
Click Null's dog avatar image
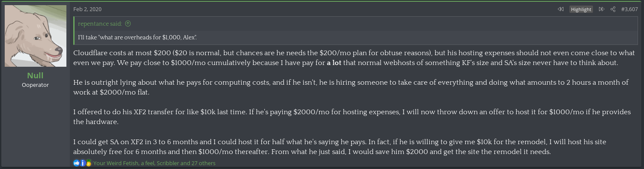(36, 36)
